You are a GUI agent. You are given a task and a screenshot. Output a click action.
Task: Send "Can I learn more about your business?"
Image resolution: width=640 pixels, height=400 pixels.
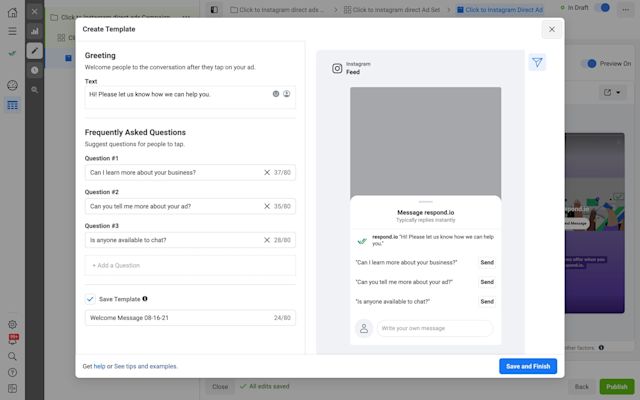click(x=487, y=262)
